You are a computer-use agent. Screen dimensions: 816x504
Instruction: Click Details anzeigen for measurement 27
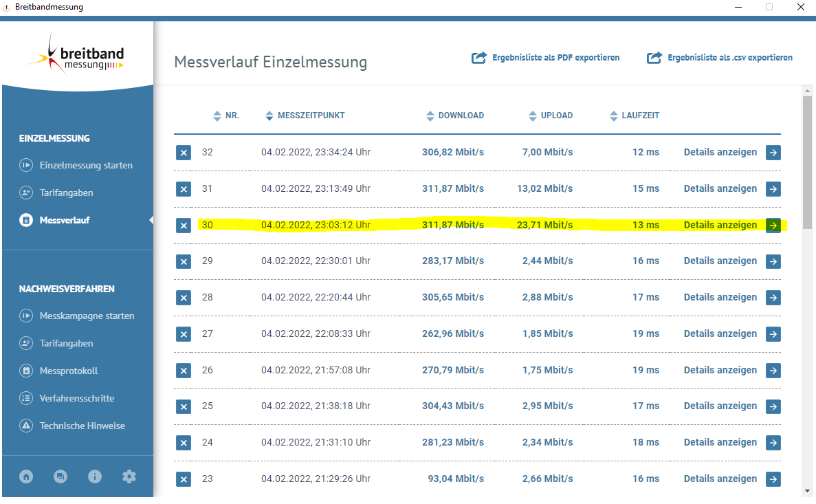pos(720,333)
